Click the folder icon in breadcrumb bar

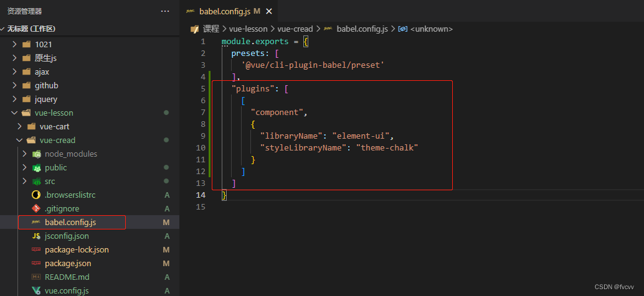pos(195,29)
